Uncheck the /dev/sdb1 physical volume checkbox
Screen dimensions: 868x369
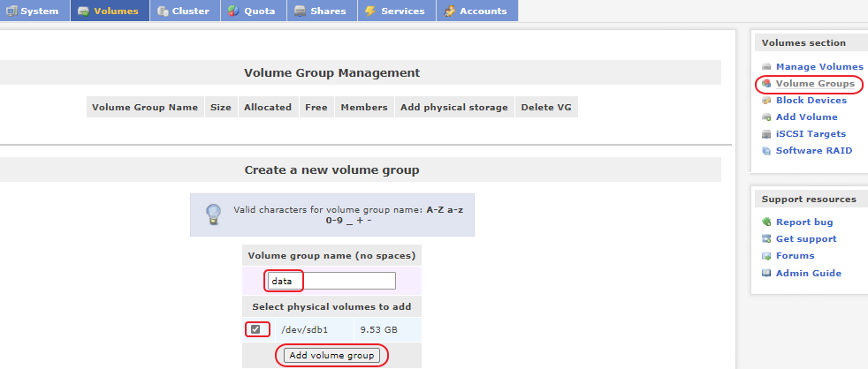pyautogui.click(x=255, y=330)
